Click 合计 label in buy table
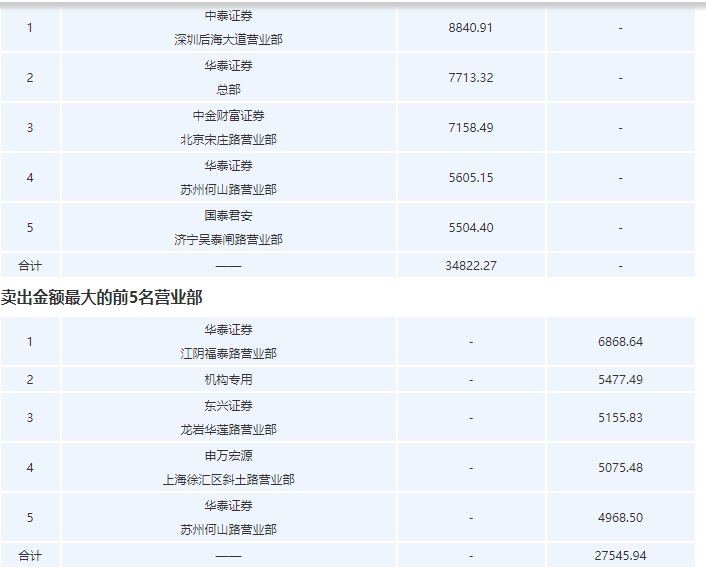This screenshot has height=573, width=706. point(30,266)
